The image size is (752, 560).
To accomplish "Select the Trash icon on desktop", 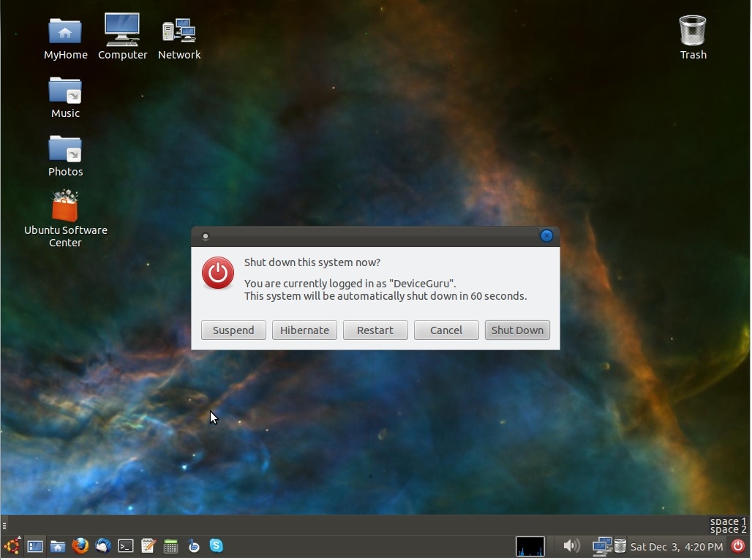I will click(x=693, y=37).
